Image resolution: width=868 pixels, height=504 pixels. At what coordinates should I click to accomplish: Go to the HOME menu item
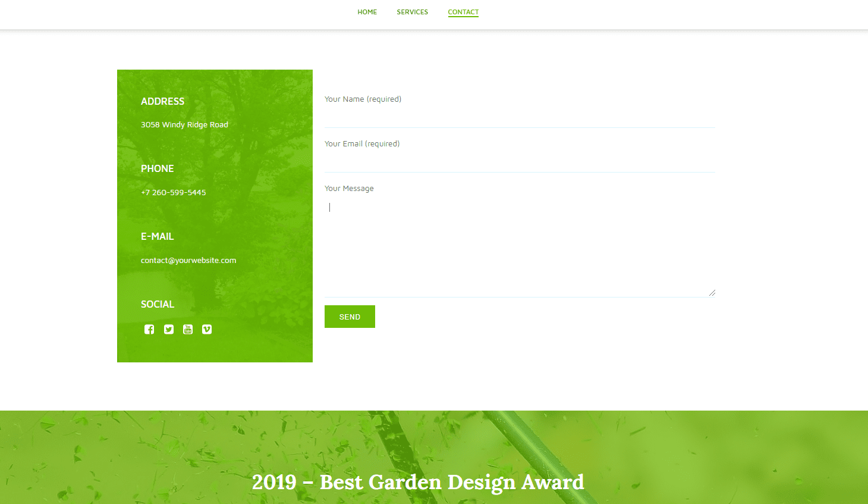click(367, 12)
